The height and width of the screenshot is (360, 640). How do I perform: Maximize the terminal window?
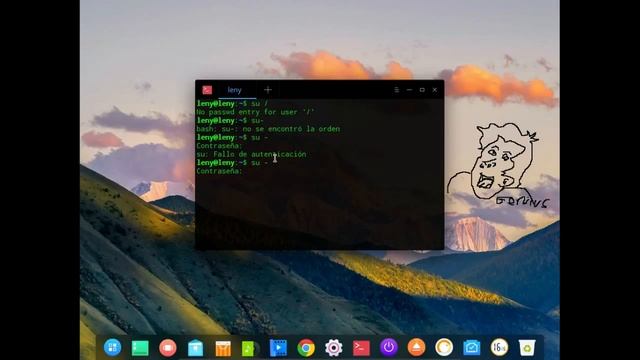click(422, 90)
